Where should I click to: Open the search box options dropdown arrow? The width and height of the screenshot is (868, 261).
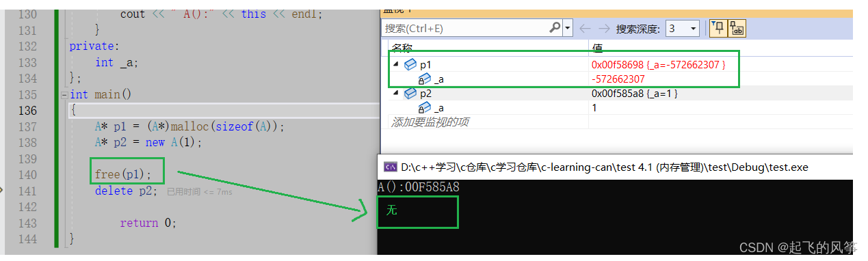pyautogui.click(x=568, y=28)
